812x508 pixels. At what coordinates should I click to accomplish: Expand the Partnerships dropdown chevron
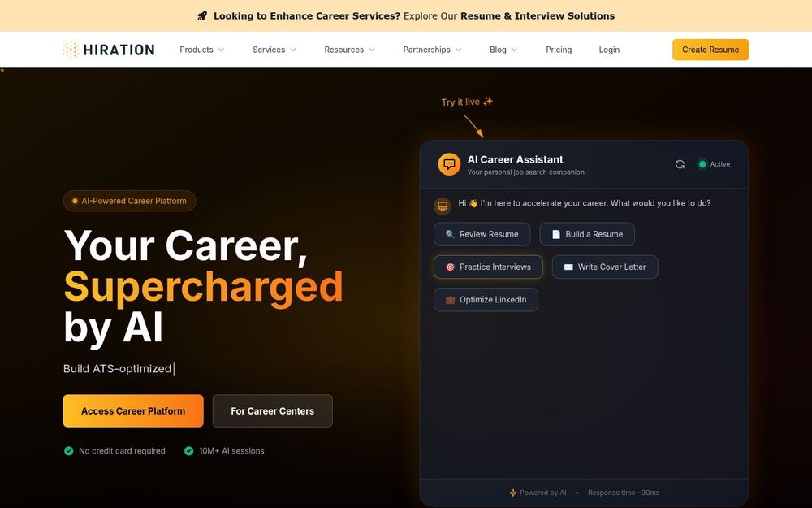pyautogui.click(x=458, y=50)
